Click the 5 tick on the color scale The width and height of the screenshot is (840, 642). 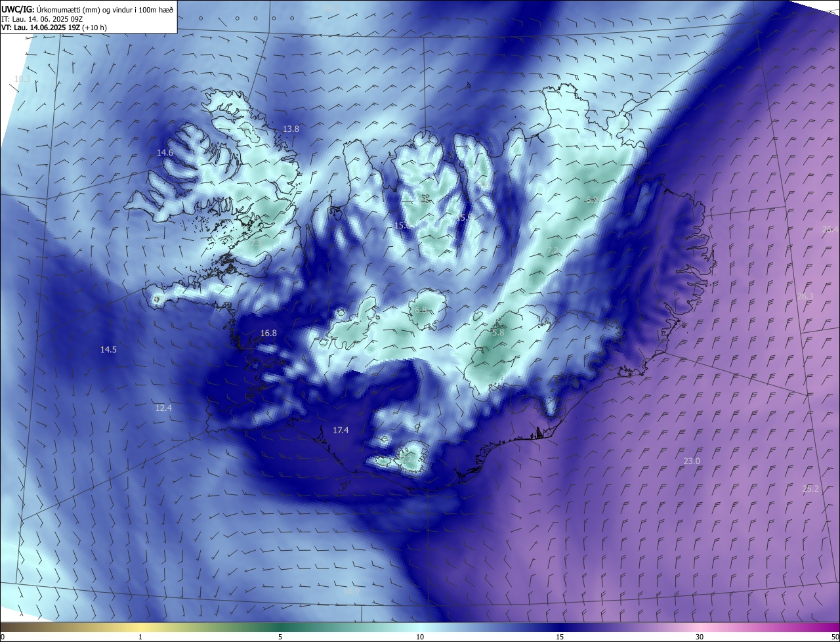(281, 637)
